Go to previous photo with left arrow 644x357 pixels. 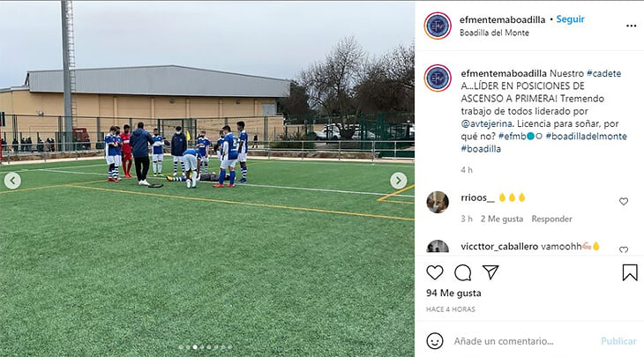coord(12,180)
